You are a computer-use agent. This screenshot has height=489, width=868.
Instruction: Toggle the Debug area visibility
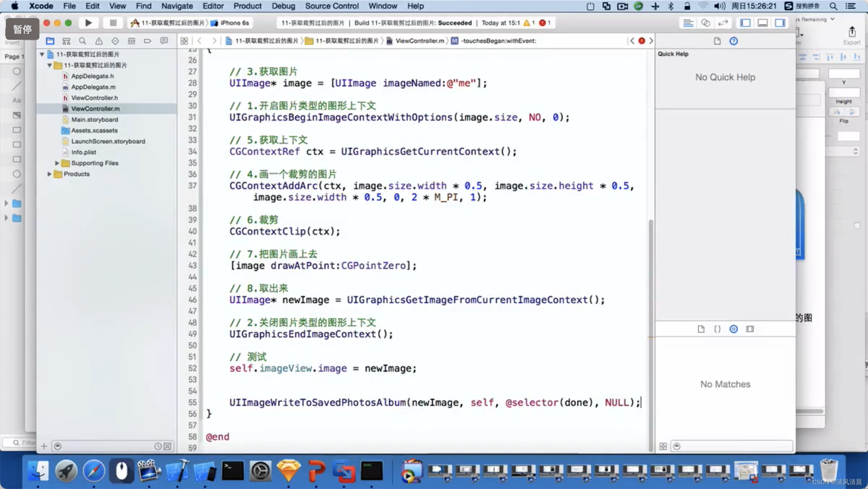tap(762, 23)
